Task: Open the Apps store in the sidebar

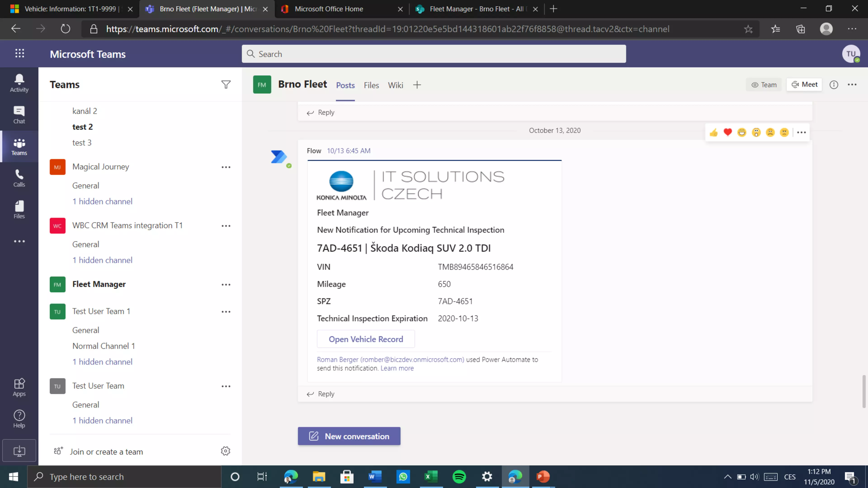Action: [x=19, y=387]
